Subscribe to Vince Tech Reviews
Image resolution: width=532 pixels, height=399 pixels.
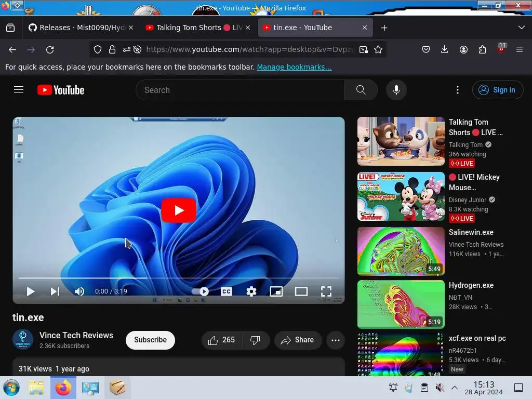150,340
